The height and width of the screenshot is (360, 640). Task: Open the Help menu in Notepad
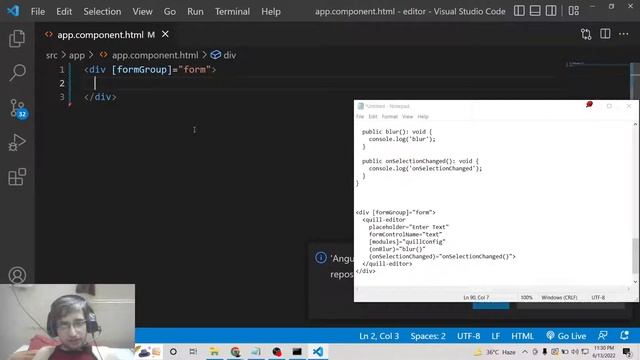click(x=423, y=117)
